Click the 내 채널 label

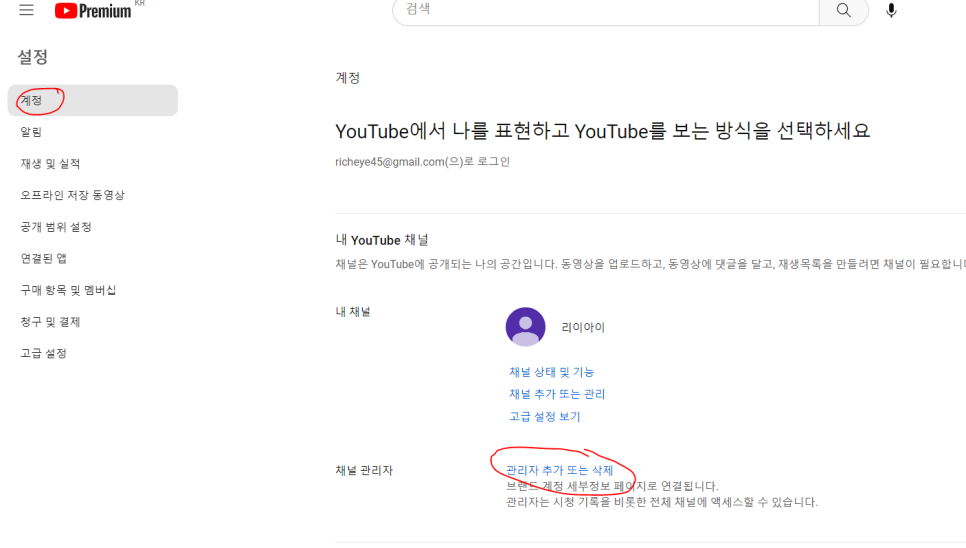pyautogui.click(x=353, y=312)
